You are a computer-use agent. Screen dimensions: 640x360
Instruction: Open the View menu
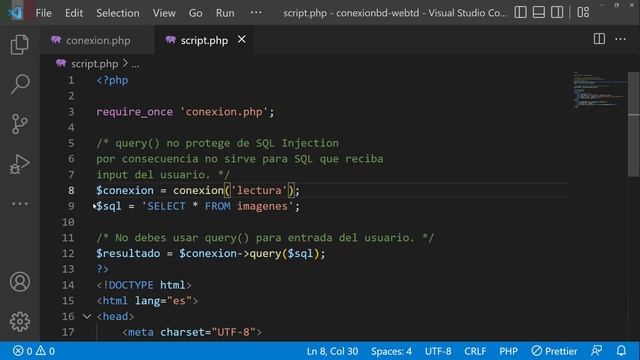pyautogui.click(x=164, y=13)
